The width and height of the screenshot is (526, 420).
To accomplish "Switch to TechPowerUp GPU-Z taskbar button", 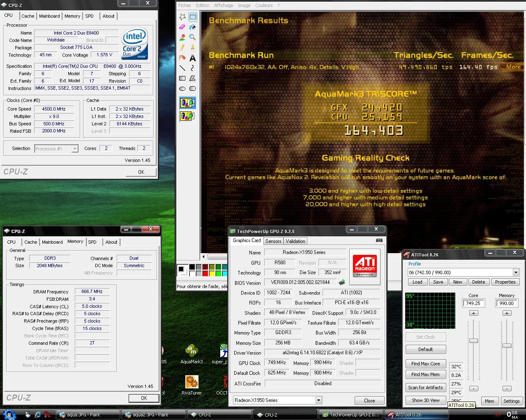I will pos(352,415).
